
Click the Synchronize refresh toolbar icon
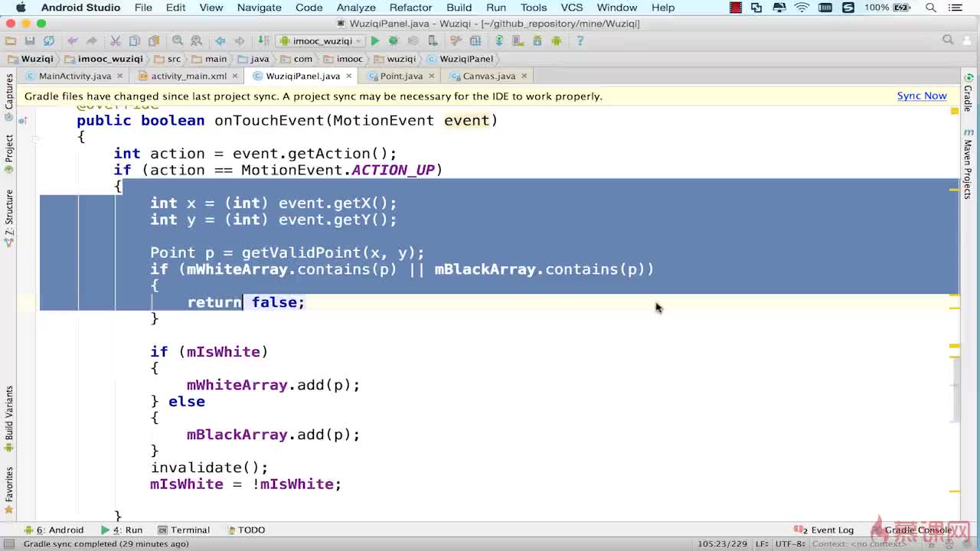click(49, 41)
